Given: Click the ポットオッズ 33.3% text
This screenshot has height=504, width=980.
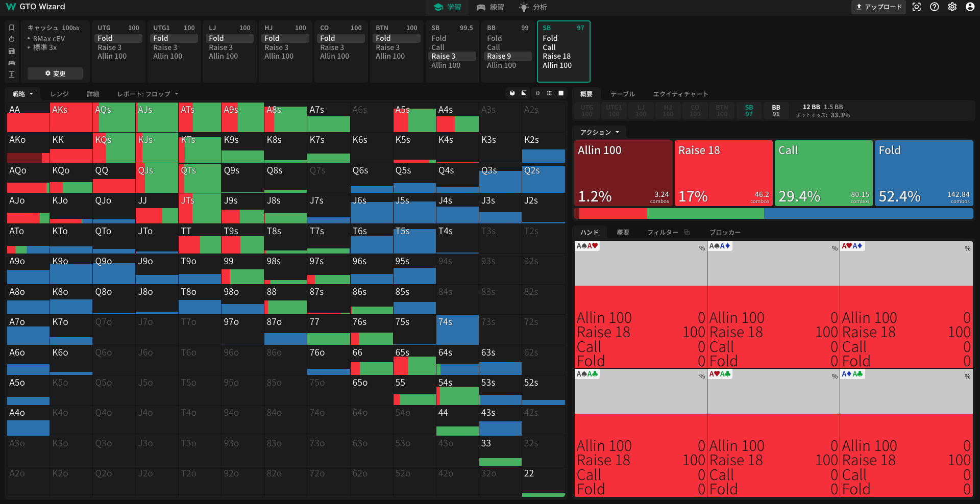Looking at the screenshot, I should point(823,115).
